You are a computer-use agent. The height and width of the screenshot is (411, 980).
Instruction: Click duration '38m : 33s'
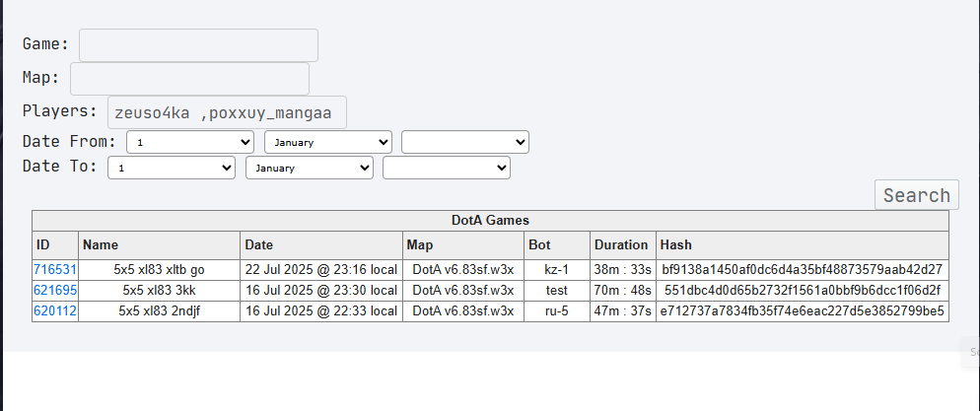(622, 270)
